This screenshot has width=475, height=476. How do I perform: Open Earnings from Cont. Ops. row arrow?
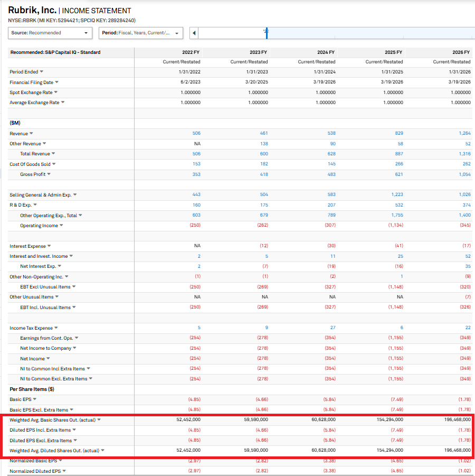pyautogui.click(x=77, y=338)
